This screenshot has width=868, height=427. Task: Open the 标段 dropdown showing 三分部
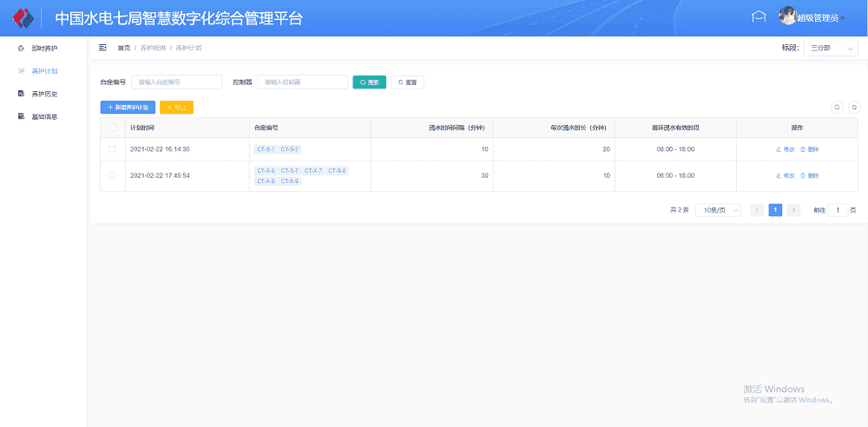point(830,49)
